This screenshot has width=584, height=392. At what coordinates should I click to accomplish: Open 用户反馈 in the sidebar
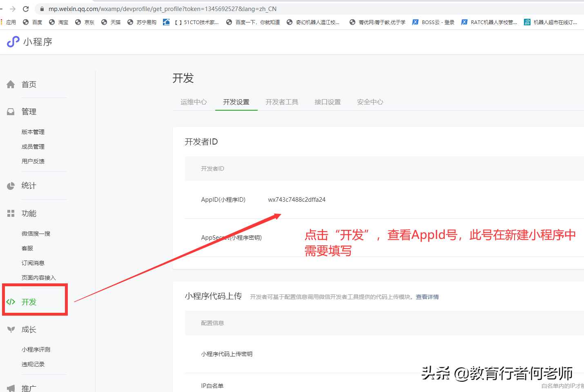pos(33,161)
